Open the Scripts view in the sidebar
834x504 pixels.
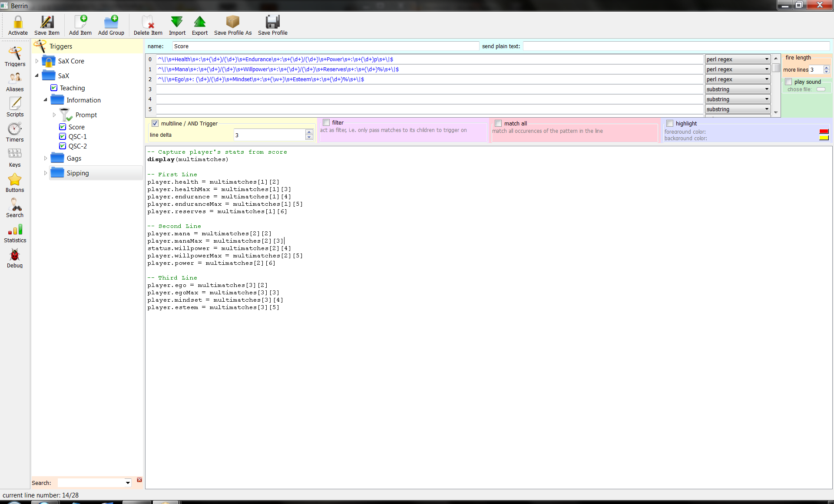(15, 107)
